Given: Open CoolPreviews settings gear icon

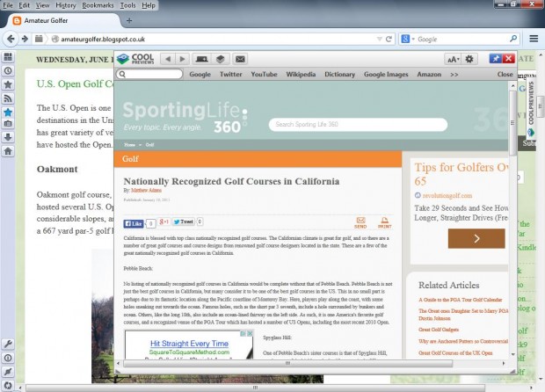Looking at the screenshot, I should click(x=469, y=59).
